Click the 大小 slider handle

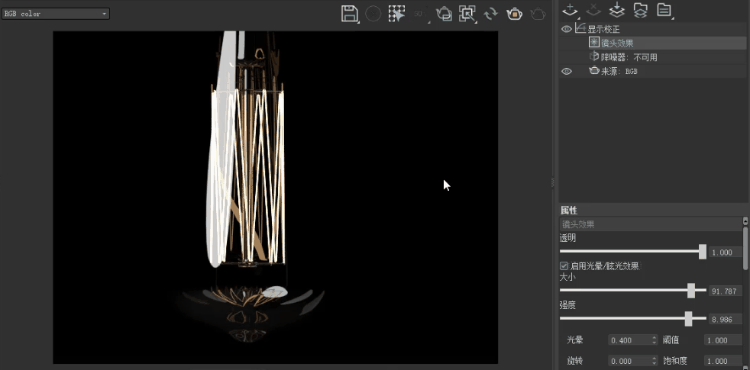tap(691, 290)
